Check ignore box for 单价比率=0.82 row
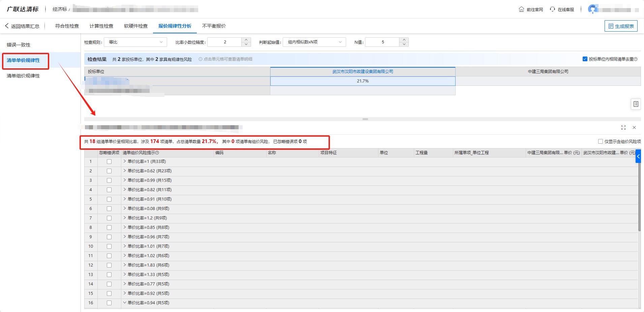This screenshot has height=312, width=644. pos(109,190)
